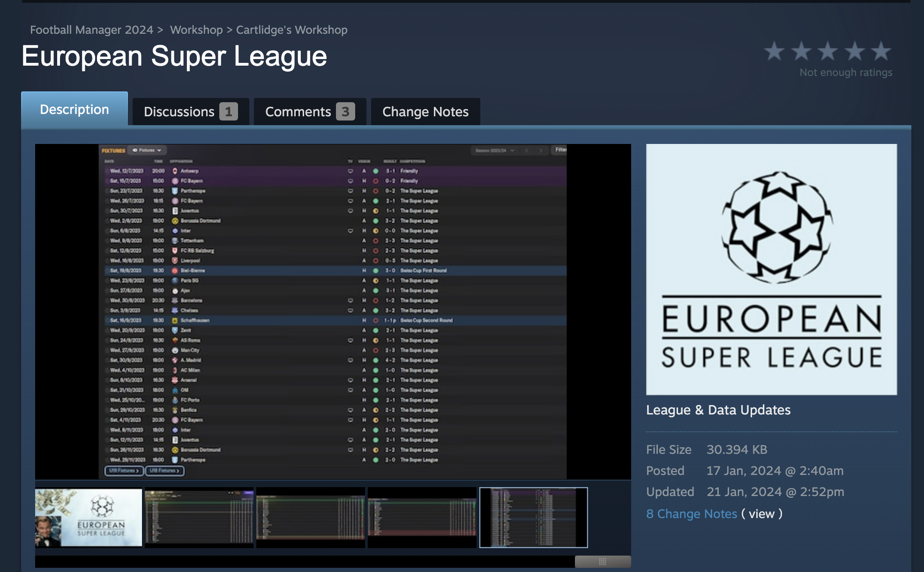Select the second screenshot thumbnail
Image resolution: width=924 pixels, height=572 pixels.
coord(199,518)
